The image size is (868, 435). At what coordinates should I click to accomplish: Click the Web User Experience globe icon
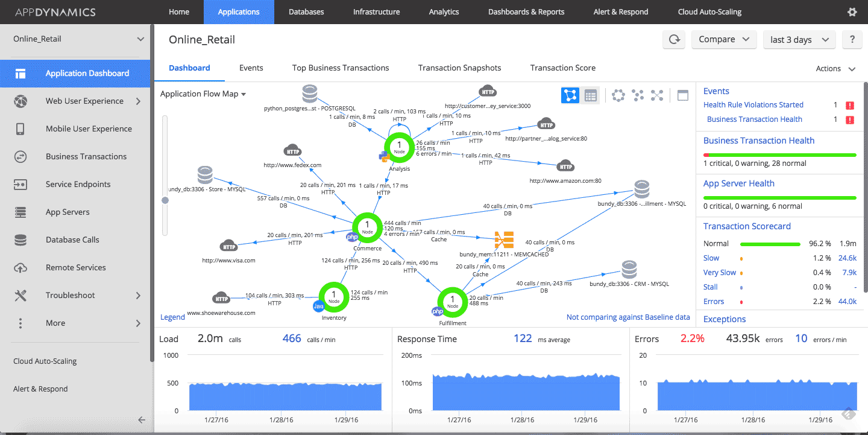pyautogui.click(x=20, y=101)
